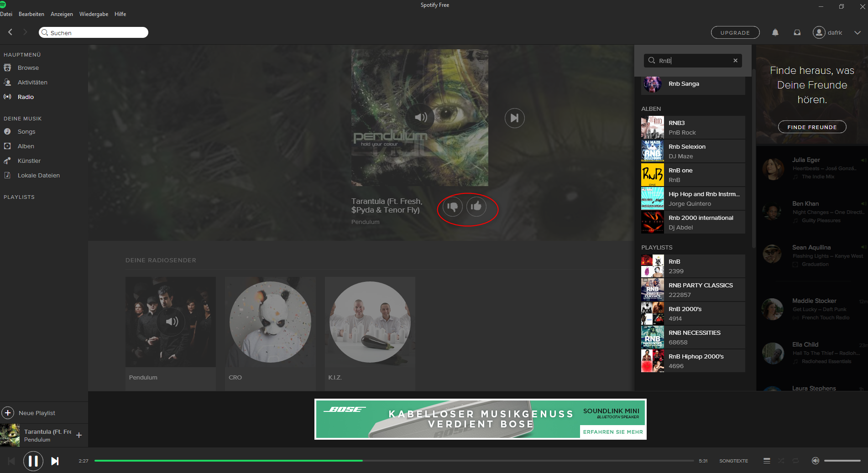Open SONGTEXTE lyrics view
The height and width of the screenshot is (473, 868).
click(733, 461)
